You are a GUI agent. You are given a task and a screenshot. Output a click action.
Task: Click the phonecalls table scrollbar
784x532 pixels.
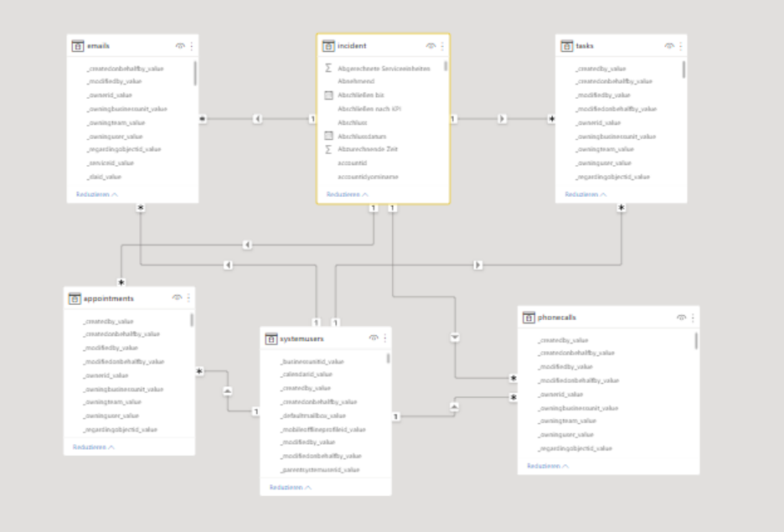(x=696, y=341)
